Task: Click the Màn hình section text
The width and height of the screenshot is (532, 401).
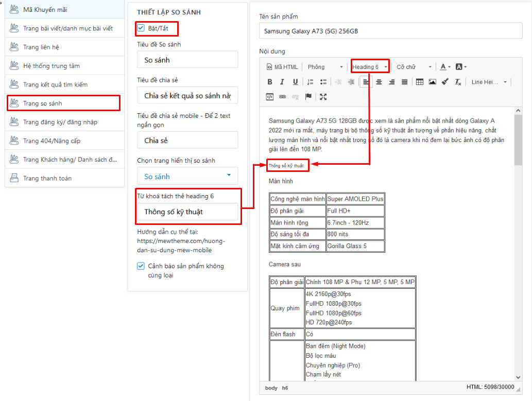Action: coord(281,181)
